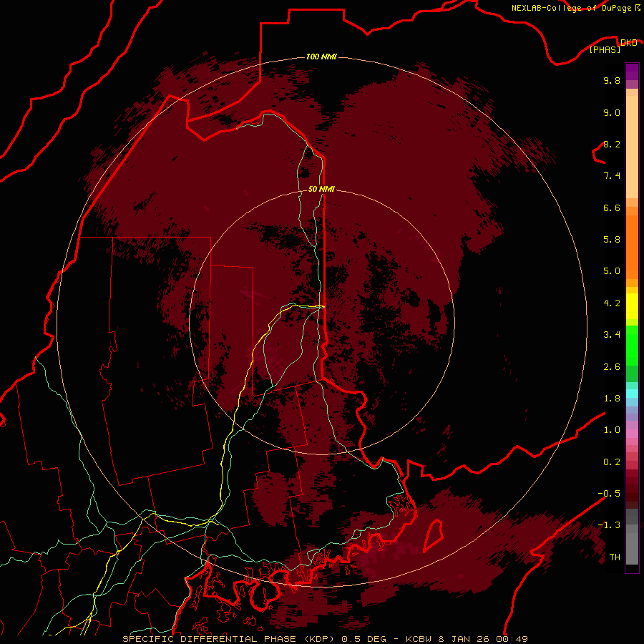Click the 8.2 value on the color scale
Image resolution: width=644 pixels, height=644 pixels.
[x=612, y=144]
